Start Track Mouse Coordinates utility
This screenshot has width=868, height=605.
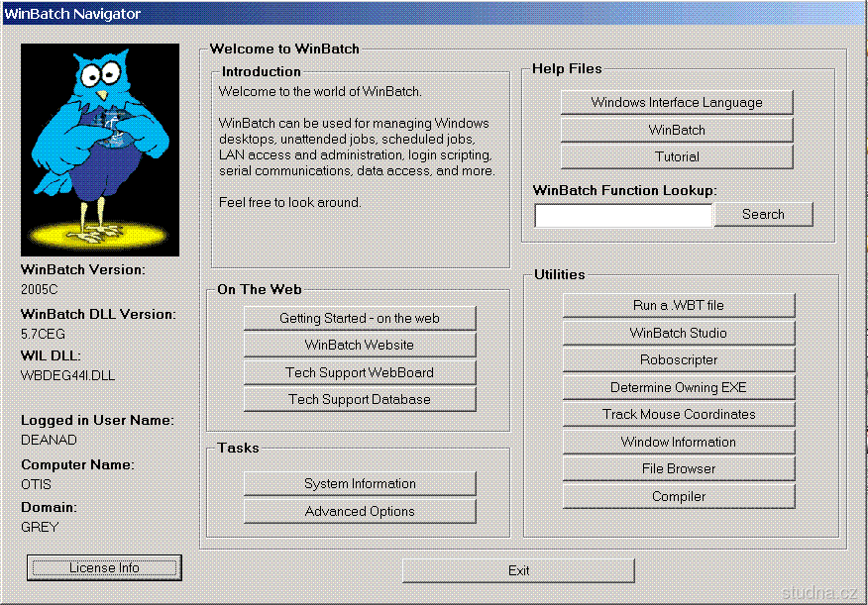679,414
